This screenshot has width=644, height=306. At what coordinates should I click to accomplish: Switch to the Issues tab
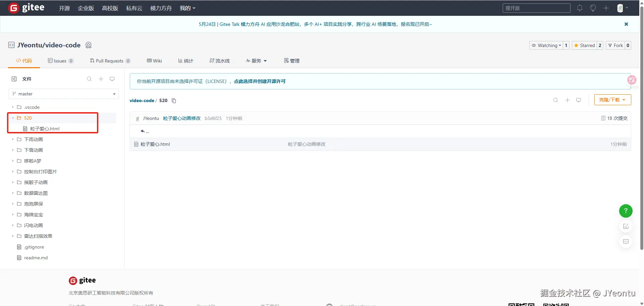(x=61, y=61)
